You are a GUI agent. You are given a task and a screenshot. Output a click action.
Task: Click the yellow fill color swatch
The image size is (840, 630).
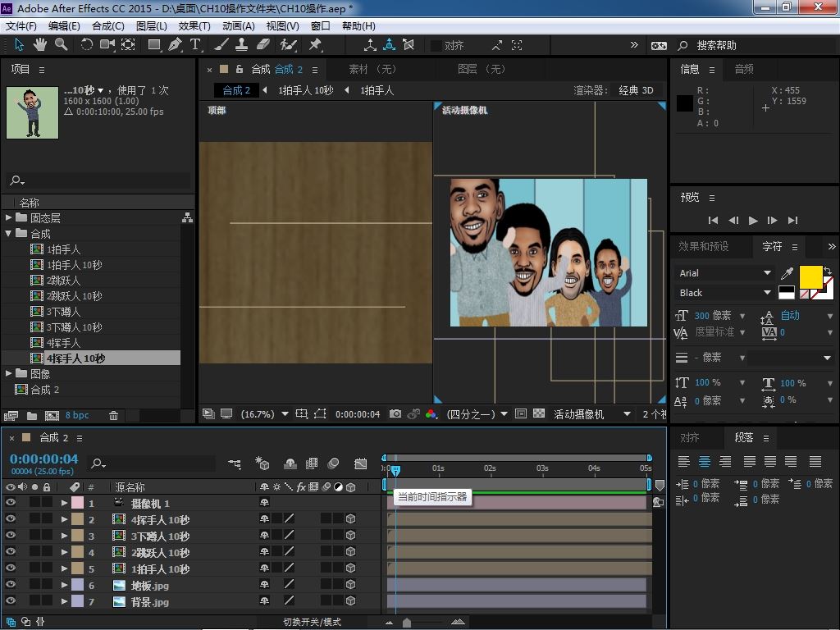pos(810,277)
